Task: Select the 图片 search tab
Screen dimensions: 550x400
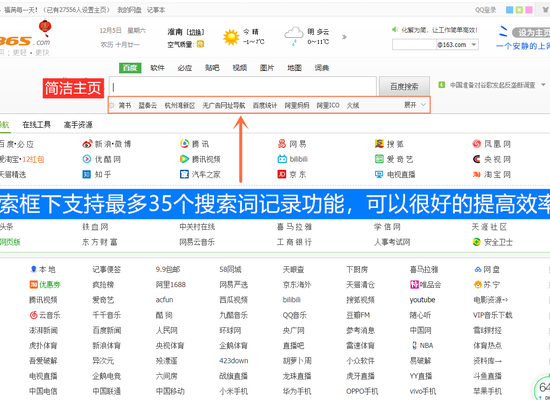Action: (267, 68)
